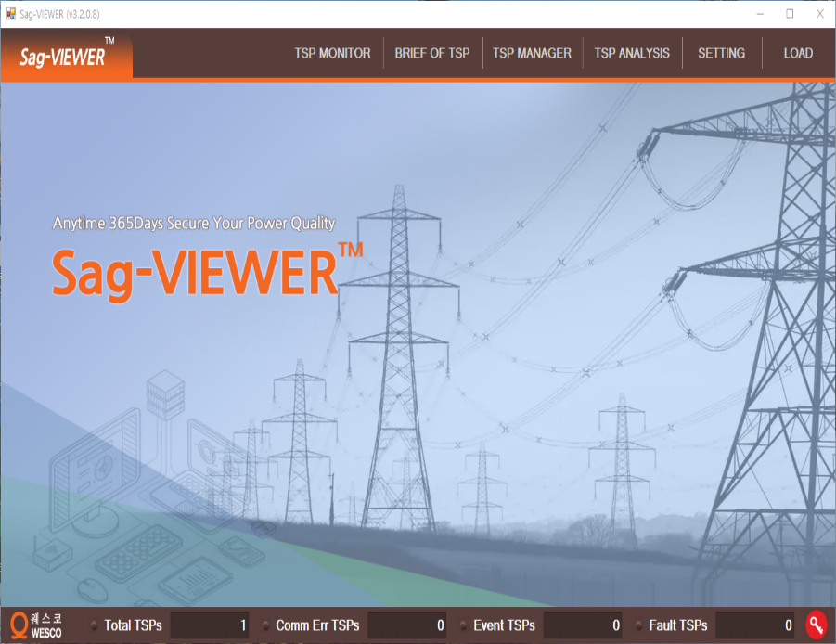Click the Comm Err TSPs indicator dot

coord(265,625)
